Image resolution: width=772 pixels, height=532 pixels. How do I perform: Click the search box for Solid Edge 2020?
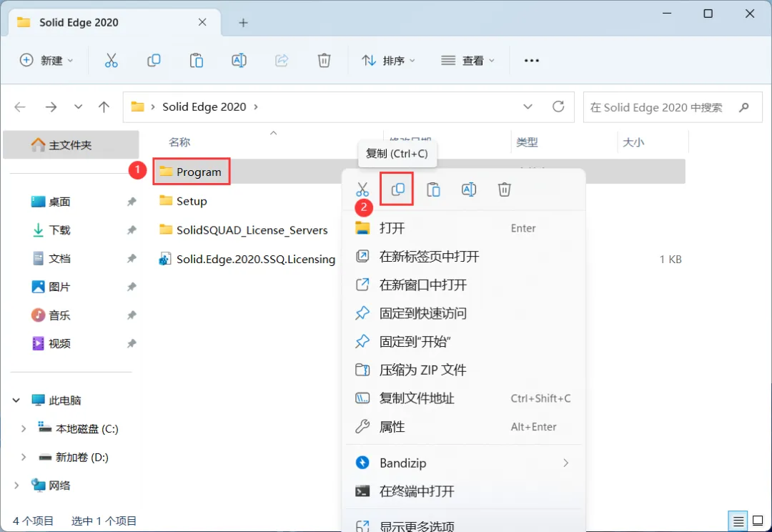673,107
